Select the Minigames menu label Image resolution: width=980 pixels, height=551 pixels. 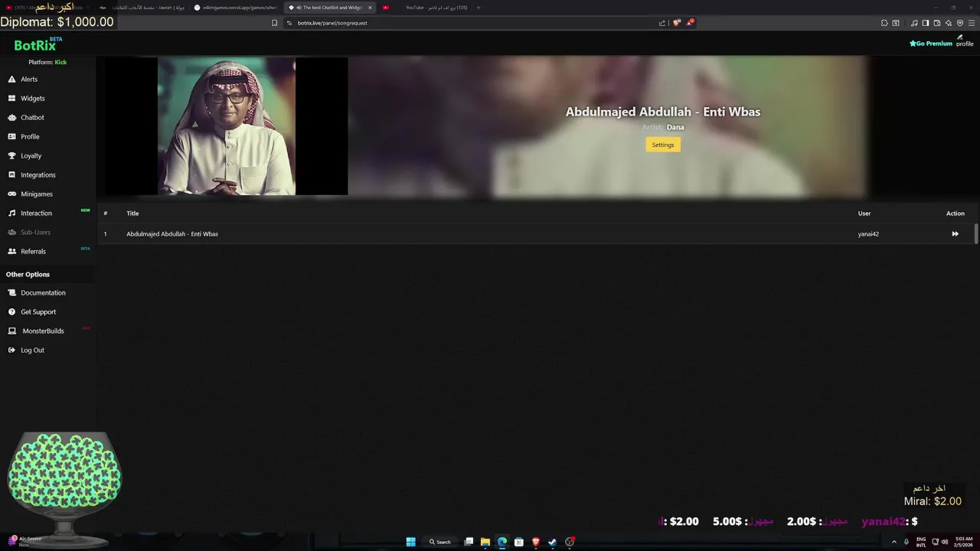(x=37, y=194)
